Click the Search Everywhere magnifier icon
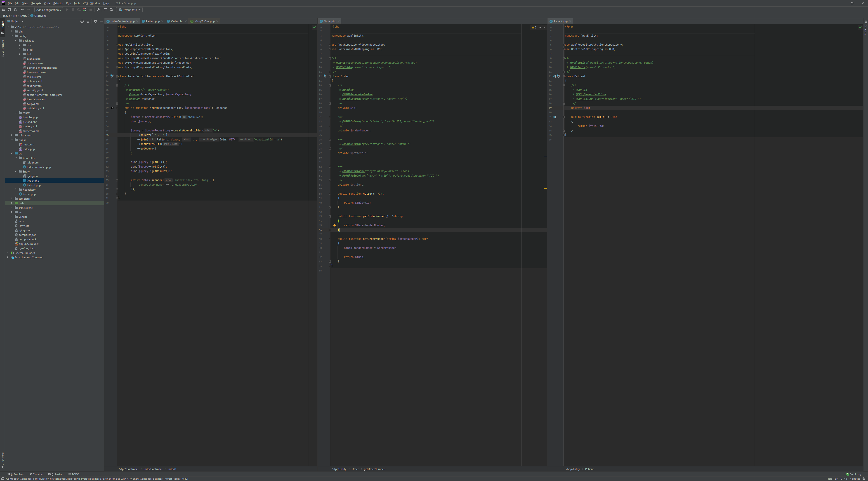The image size is (868, 481). point(111,10)
